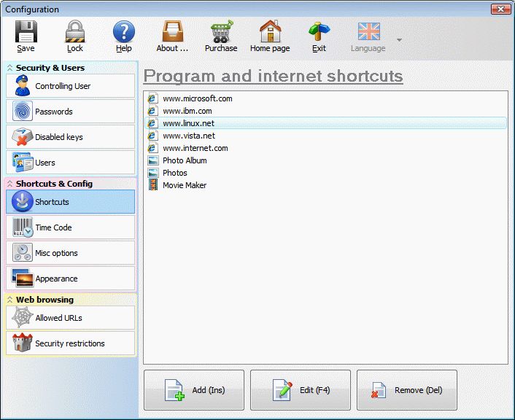Click the policeman Controlling User icon
The image size is (515, 420).
click(22, 85)
